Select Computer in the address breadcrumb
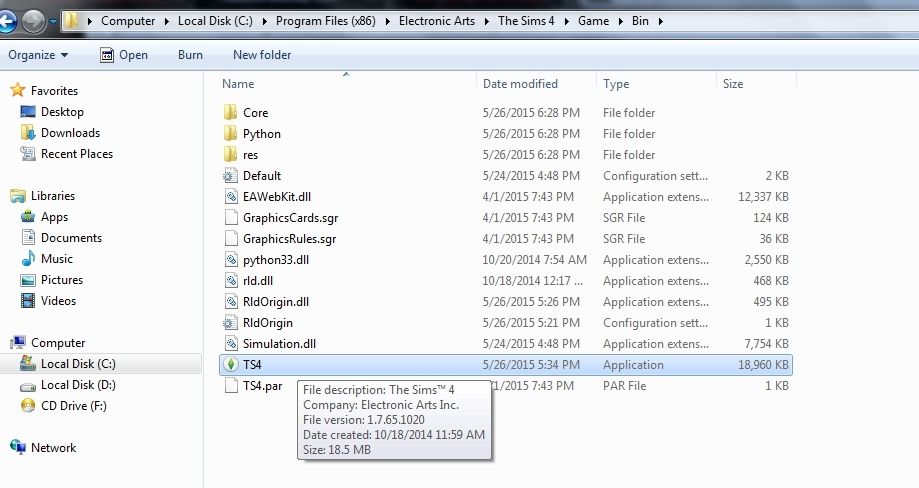This screenshot has width=919, height=488. (x=128, y=21)
